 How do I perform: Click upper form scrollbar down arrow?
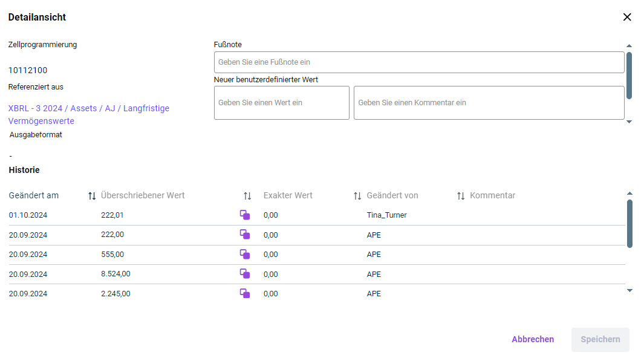(x=629, y=122)
